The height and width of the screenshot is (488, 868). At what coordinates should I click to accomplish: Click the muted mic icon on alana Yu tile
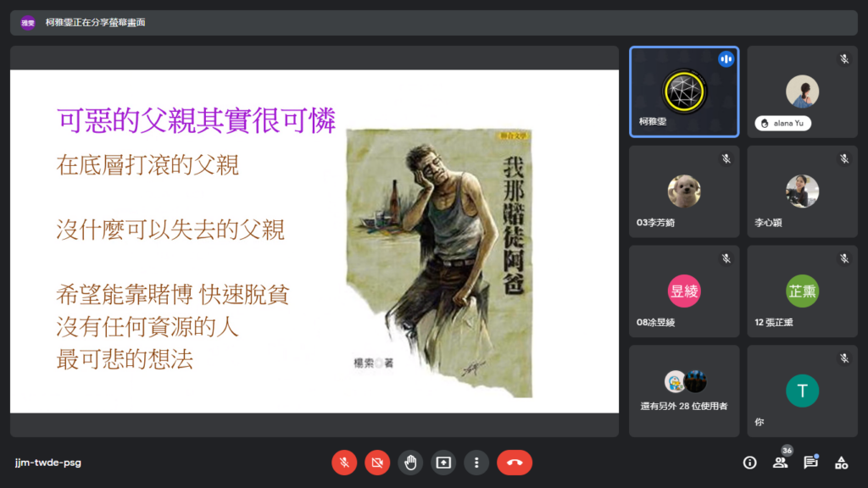[844, 58]
